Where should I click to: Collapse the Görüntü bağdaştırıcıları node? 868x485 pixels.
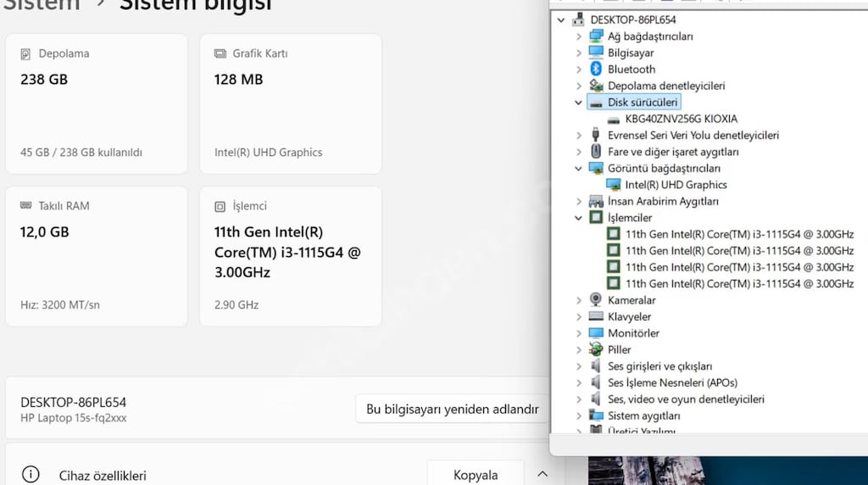(x=578, y=169)
